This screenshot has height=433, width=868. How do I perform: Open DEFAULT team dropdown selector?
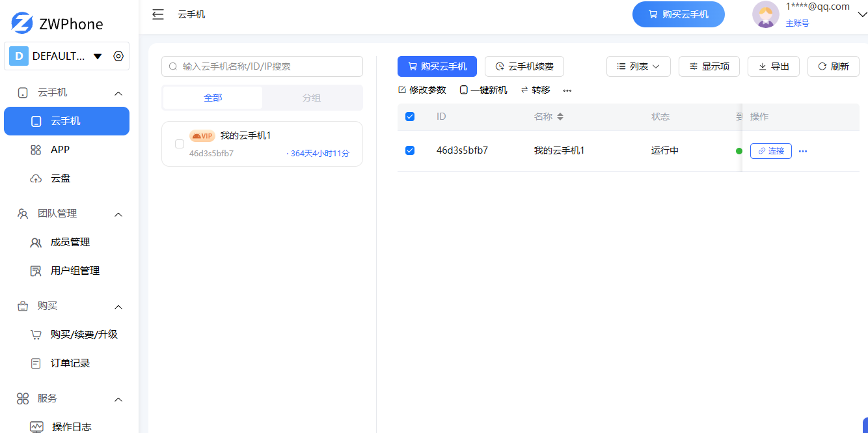pyautogui.click(x=98, y=56)
